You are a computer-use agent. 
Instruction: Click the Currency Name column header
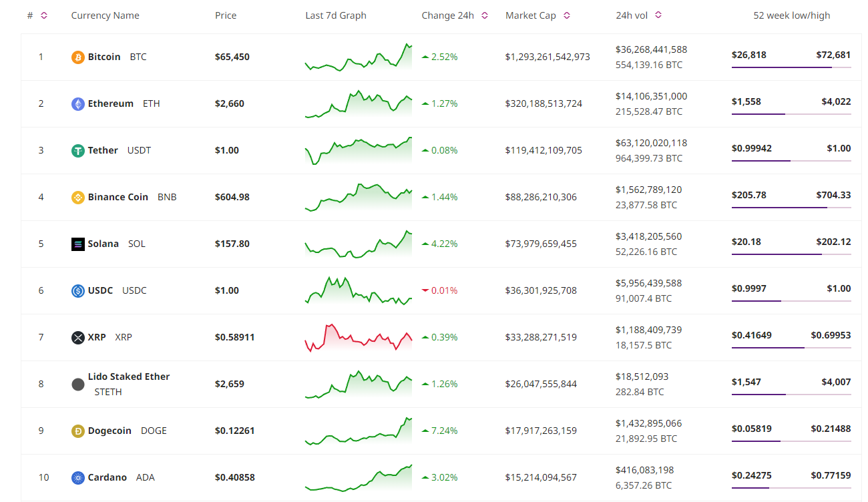coord(105,15)
